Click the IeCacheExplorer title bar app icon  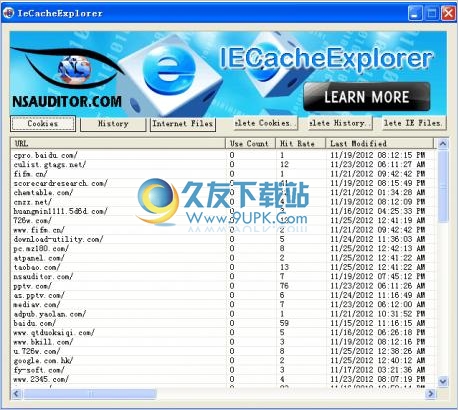[8, 13]
